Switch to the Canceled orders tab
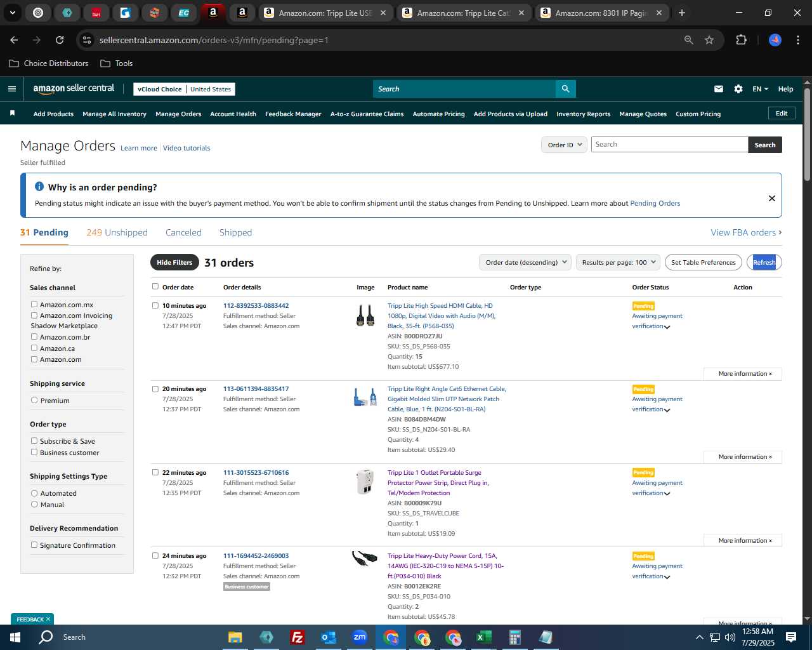The height and width of the screenshot is (650, 812). pyautogui.click(x=183, y=232)
